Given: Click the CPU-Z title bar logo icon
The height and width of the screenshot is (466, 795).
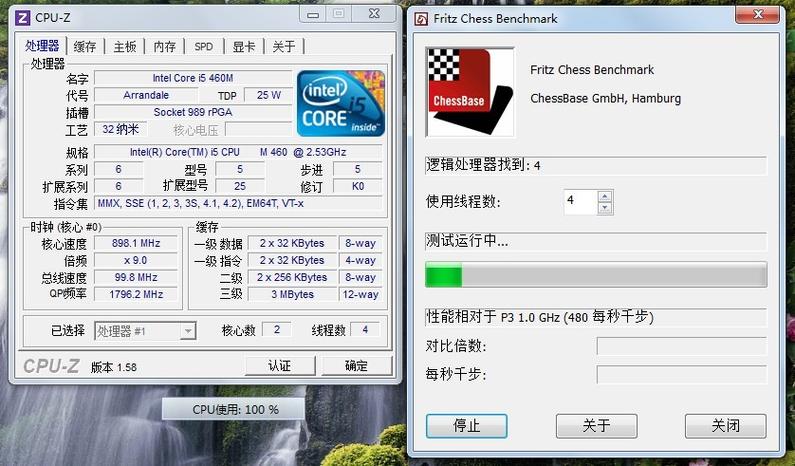Looking at the screenshot, I should (23, 18).
